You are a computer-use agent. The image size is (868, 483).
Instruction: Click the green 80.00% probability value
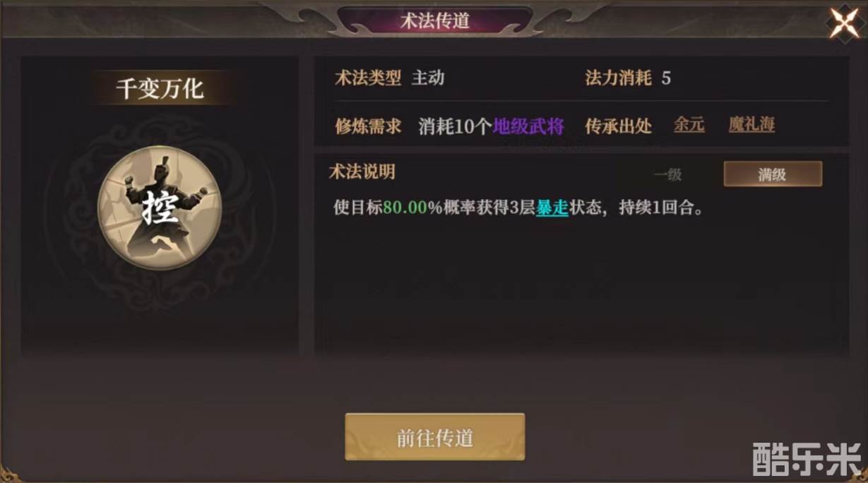[412, 208]
